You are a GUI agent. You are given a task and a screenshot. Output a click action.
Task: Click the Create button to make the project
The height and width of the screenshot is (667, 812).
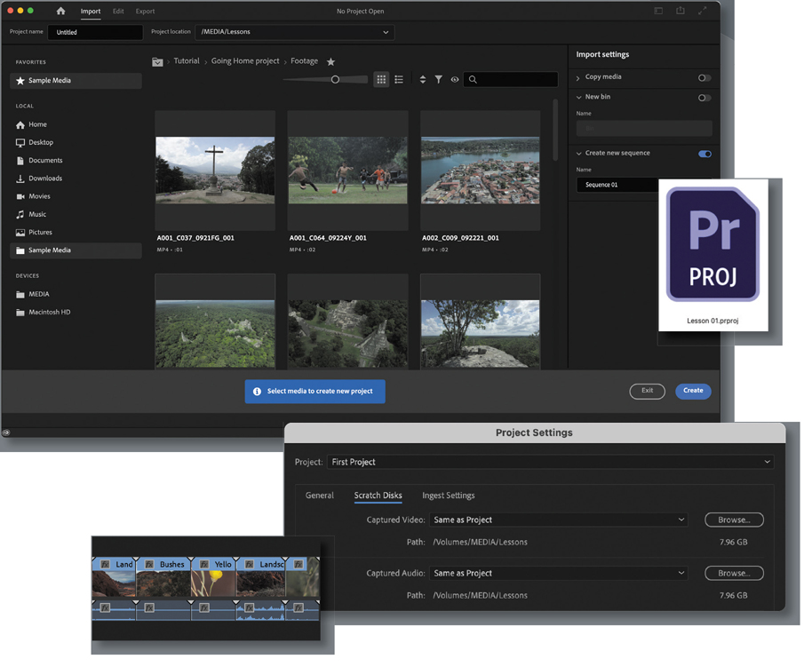point(693,391)
